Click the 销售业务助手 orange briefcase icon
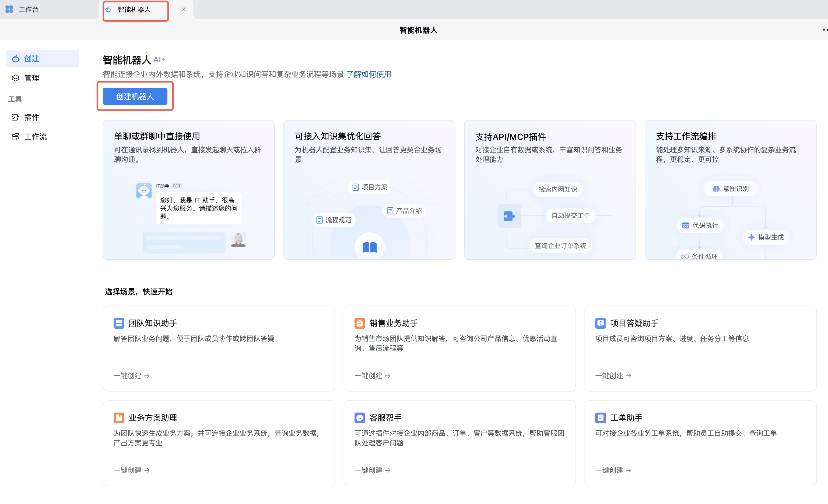Screen dimensions: 828x504 pyautogui.click(x=360, y=323)
